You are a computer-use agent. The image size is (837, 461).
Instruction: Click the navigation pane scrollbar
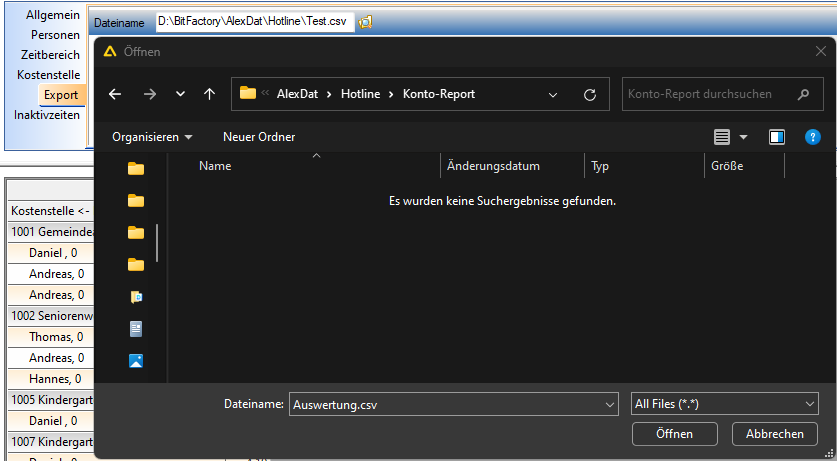[157, 241]
